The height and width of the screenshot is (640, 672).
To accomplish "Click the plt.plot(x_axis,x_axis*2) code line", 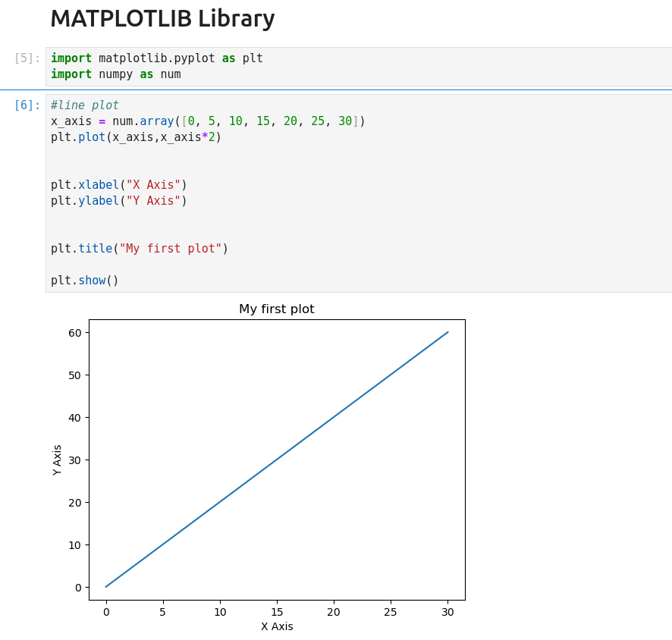I will click(136, 137).
